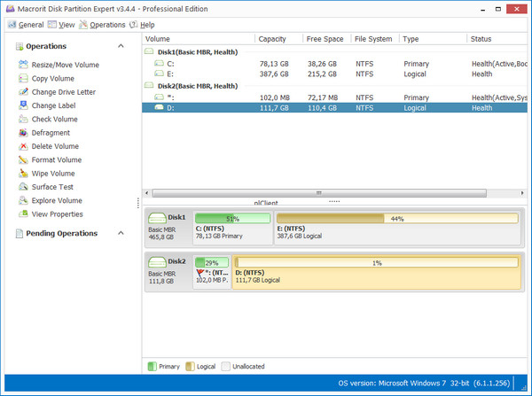Click the green Primary legend swatch
Screen dimensions: 532x396
153,366
